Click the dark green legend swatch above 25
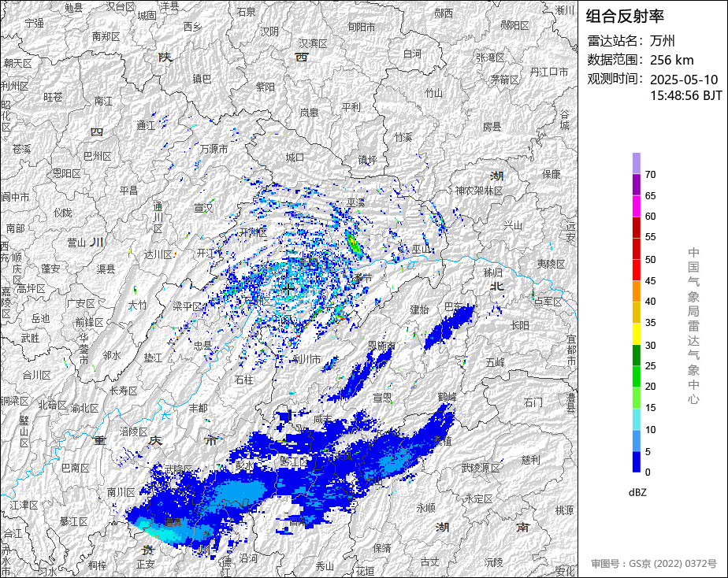Screen dimensions: 728x578 coord(636,355)
